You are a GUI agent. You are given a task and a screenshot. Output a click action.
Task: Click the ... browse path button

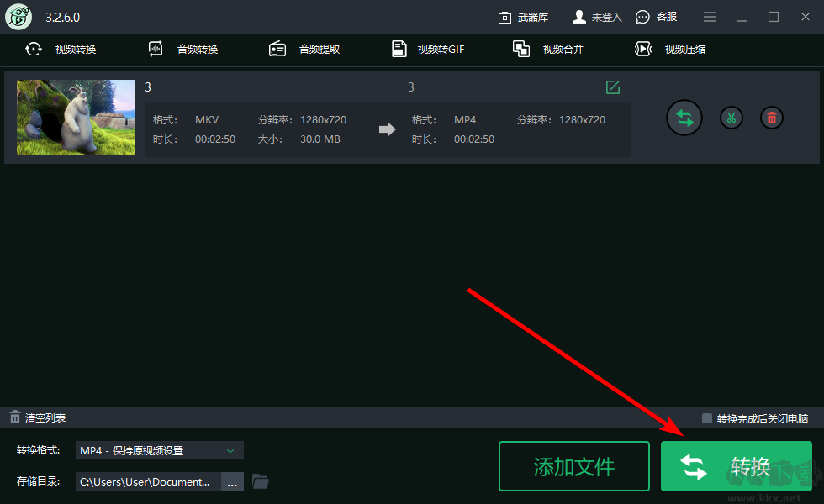232,480
